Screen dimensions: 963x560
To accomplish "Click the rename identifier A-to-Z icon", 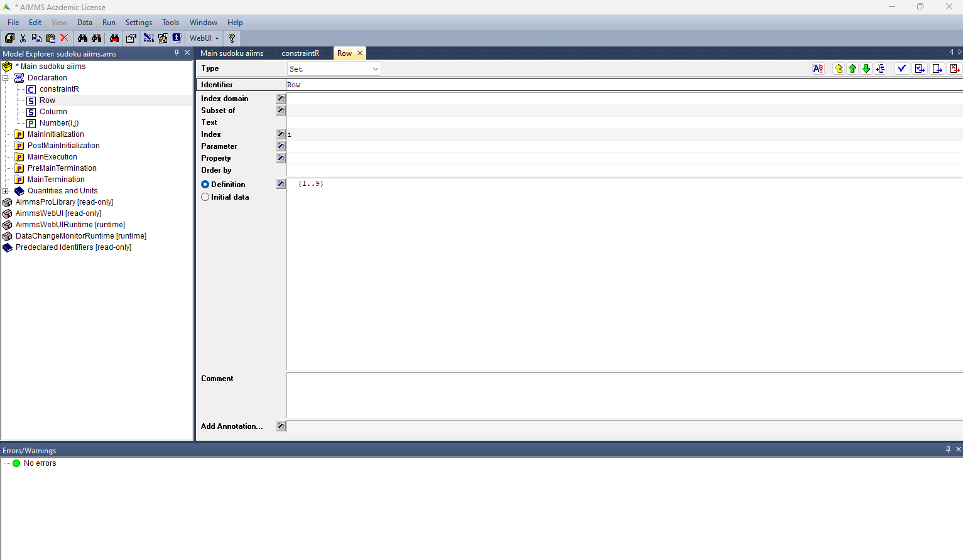I will click(818, 68).
